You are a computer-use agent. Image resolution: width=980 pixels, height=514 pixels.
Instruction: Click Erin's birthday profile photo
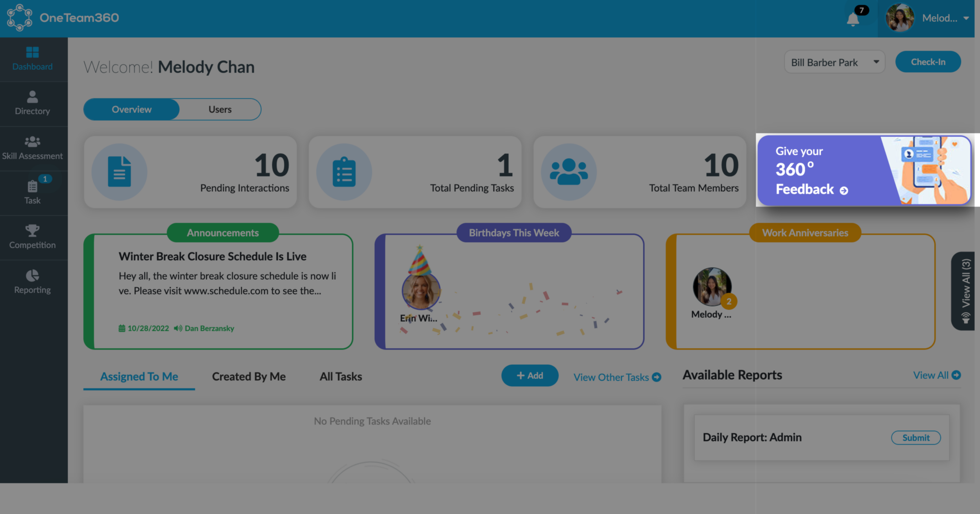point(421,291)
